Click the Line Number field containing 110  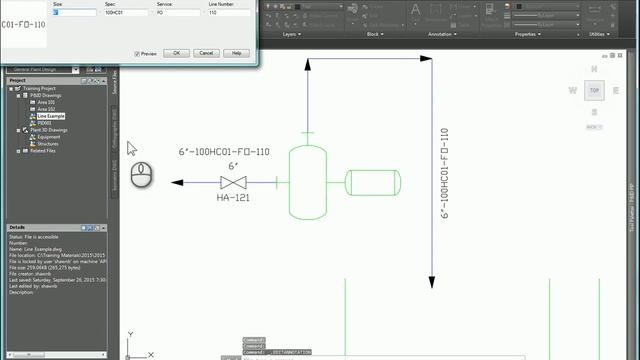[229, 13]
